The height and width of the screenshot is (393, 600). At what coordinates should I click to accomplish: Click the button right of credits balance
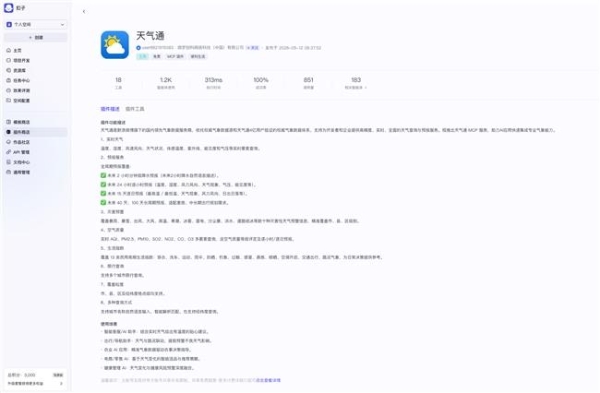[58, 375]
